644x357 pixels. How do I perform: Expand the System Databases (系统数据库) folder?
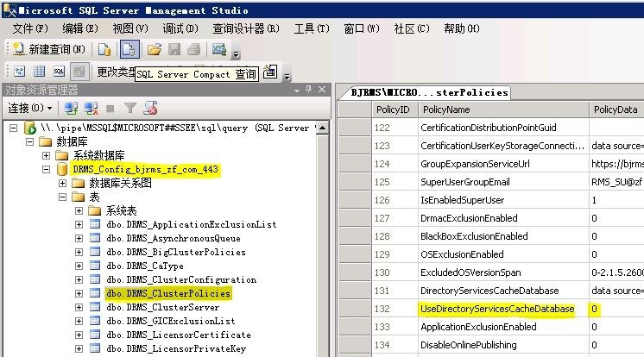[46, 155]
